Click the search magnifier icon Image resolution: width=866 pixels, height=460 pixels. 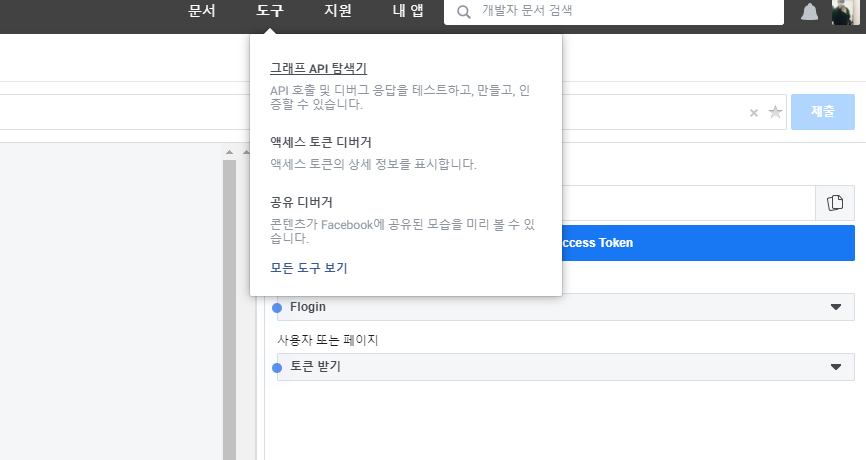point(464,12)
